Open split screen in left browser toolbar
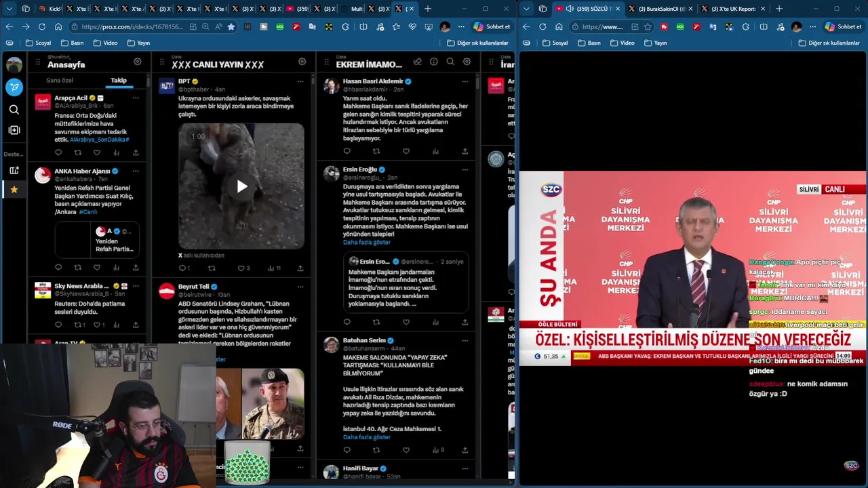The height and width of the screenshot is (488, 868). pyautogui.click(x=363, y=26)
